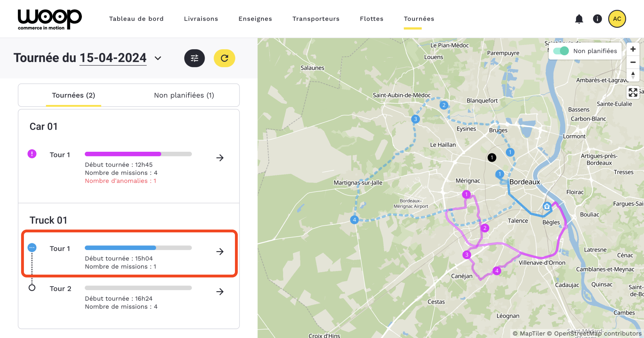Viewport: 644px width, 338px height.
Task: Select blue marker 4 near Martignas-sur-Jalle
Action: 355,220
